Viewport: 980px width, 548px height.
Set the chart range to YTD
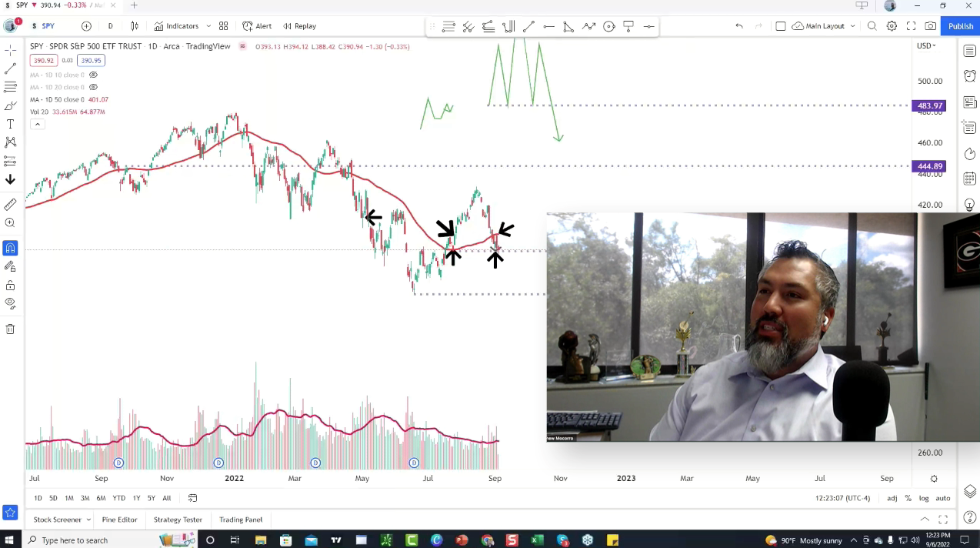tap(118, 498)
